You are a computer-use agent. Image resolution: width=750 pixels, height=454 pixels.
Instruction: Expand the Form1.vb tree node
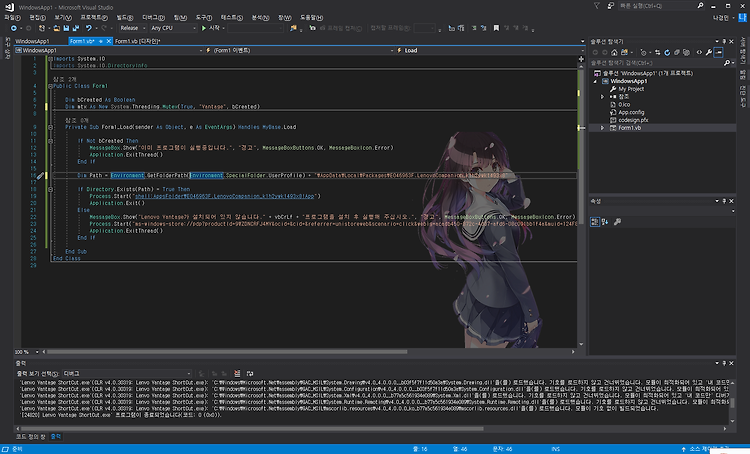click(603, 128)
